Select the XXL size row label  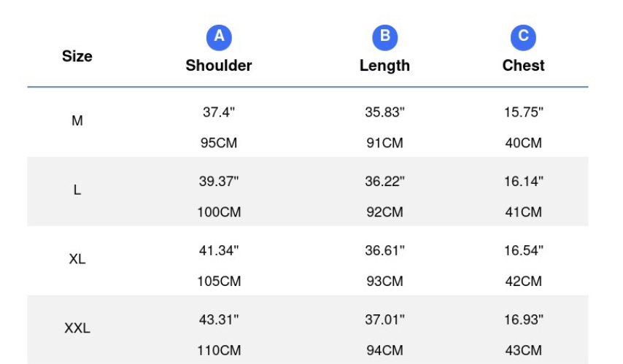click(77, 328)
